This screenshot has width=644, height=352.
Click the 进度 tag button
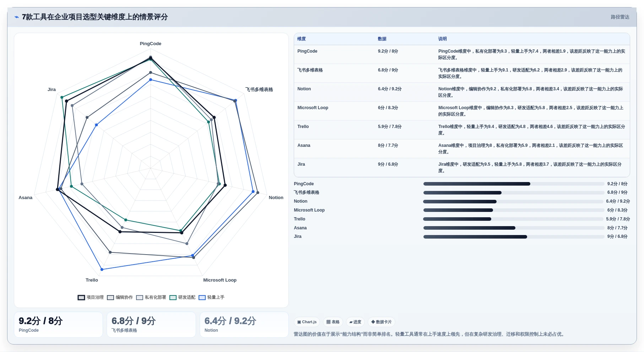[355, 322]
